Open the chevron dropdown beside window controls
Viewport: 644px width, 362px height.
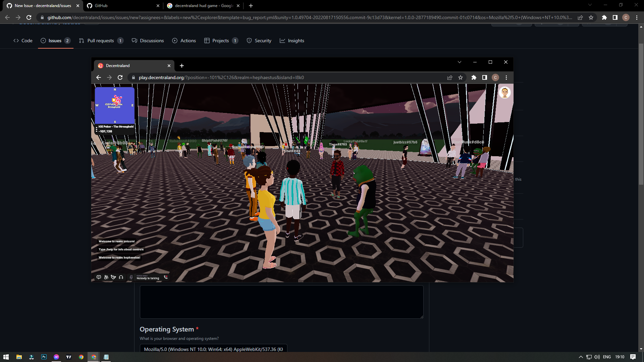[x=460, y=62]
